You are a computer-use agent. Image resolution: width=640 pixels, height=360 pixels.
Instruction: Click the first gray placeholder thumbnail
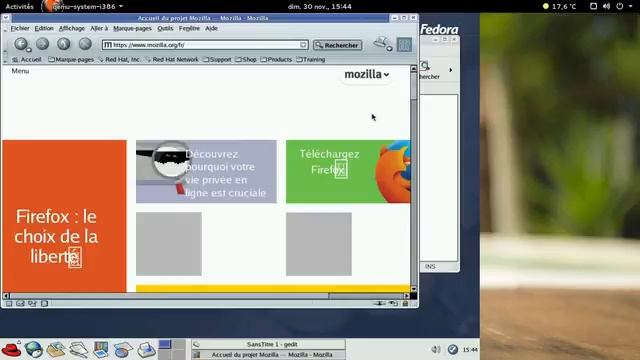pos(169,244)
